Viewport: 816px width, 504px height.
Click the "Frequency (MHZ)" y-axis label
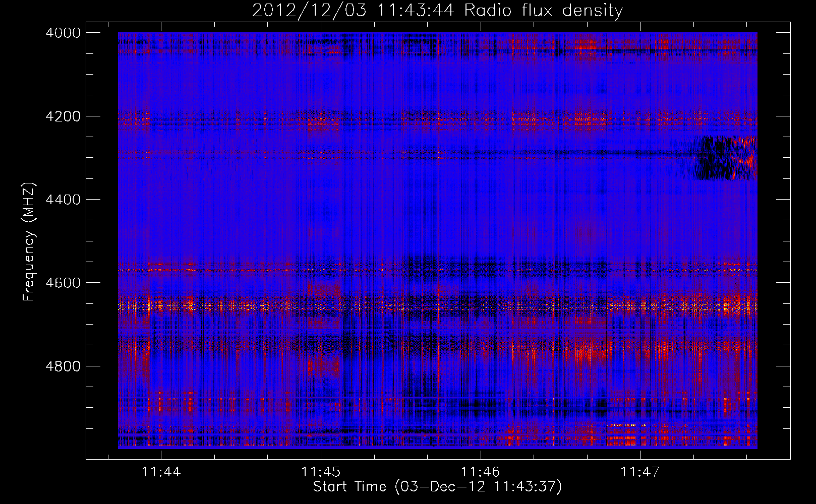pyautogui.click(x=29, y=242)
